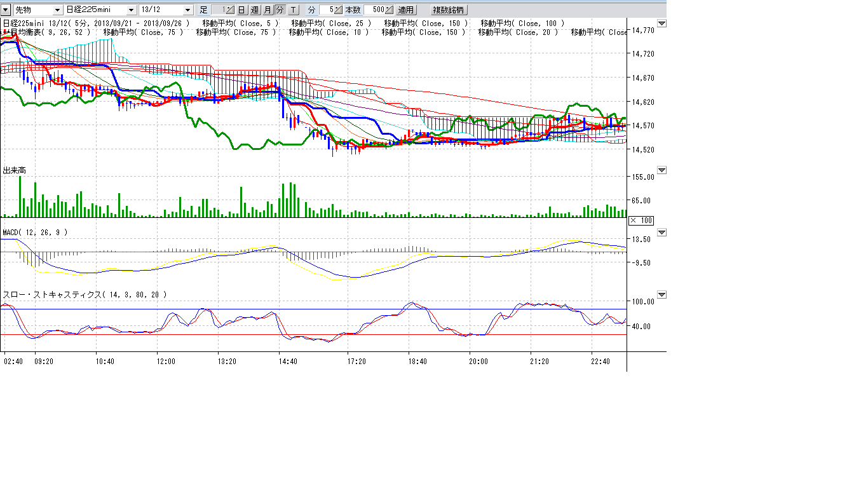Select the minute (分) timeframe button
This screenshot has height=488, width=868.
click(280, 10)
